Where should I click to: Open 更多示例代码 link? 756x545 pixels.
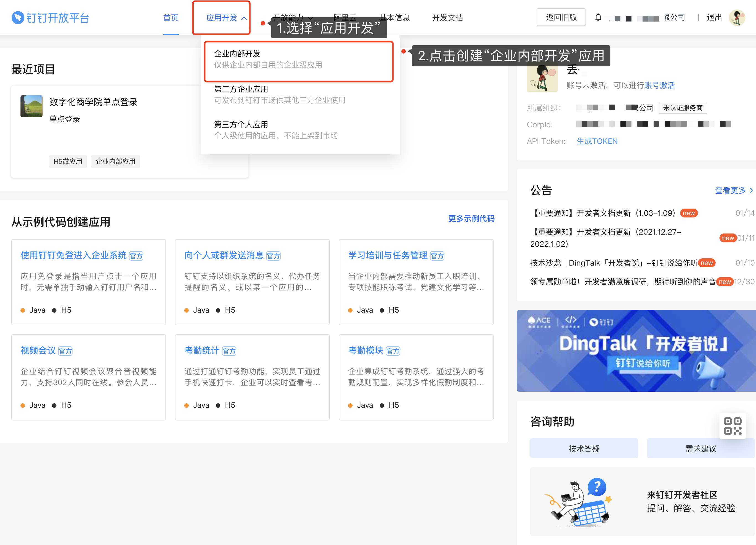tap(471, 219)
